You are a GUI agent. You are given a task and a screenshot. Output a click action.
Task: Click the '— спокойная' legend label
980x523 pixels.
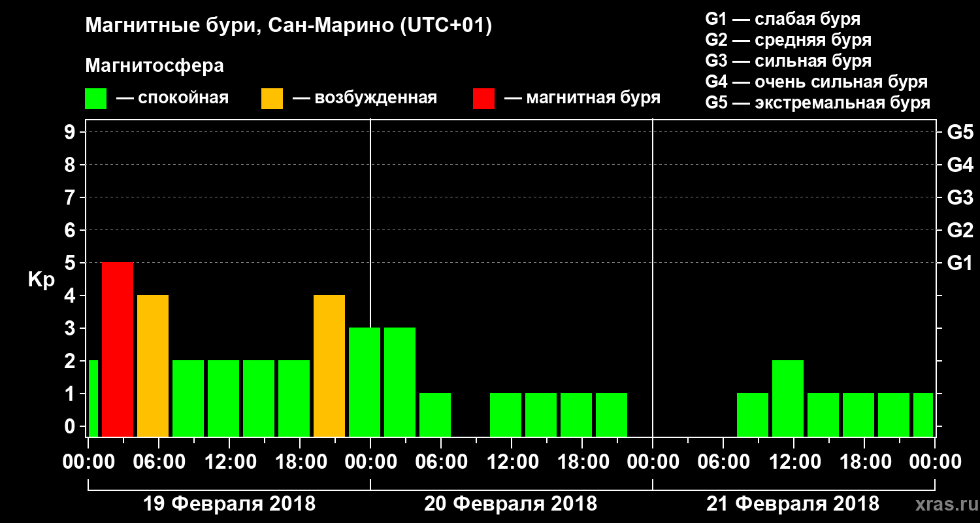(172, 99)
